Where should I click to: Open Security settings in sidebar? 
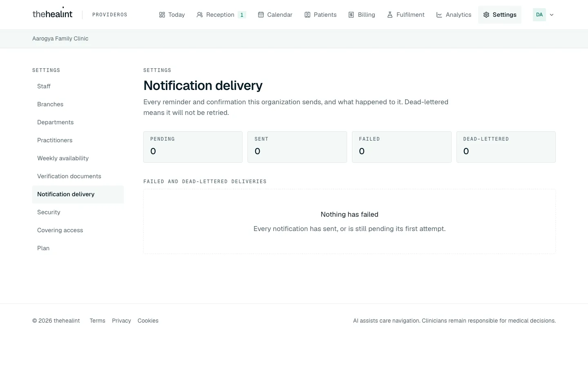(x=78, y=212)
